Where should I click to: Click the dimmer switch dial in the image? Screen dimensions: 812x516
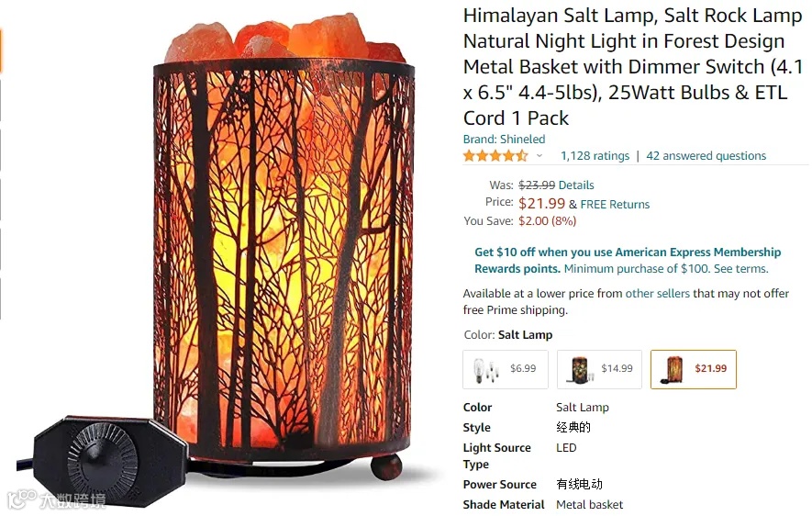pos(103,458)
